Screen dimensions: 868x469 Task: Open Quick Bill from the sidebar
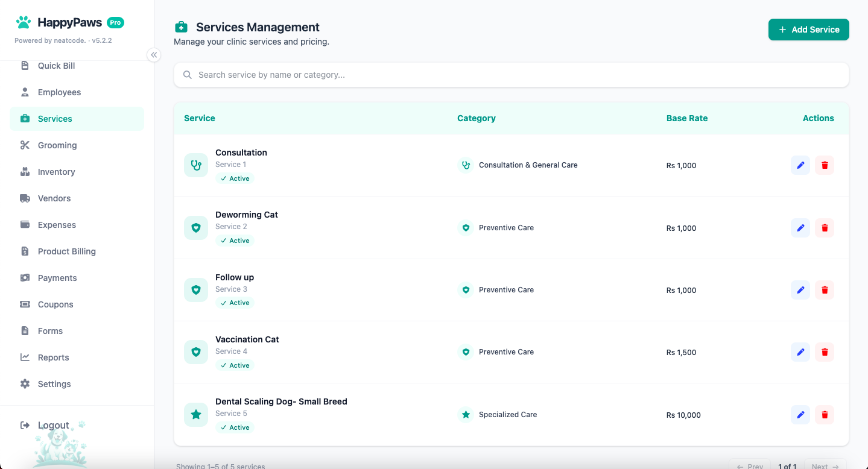tap(77, 66)
